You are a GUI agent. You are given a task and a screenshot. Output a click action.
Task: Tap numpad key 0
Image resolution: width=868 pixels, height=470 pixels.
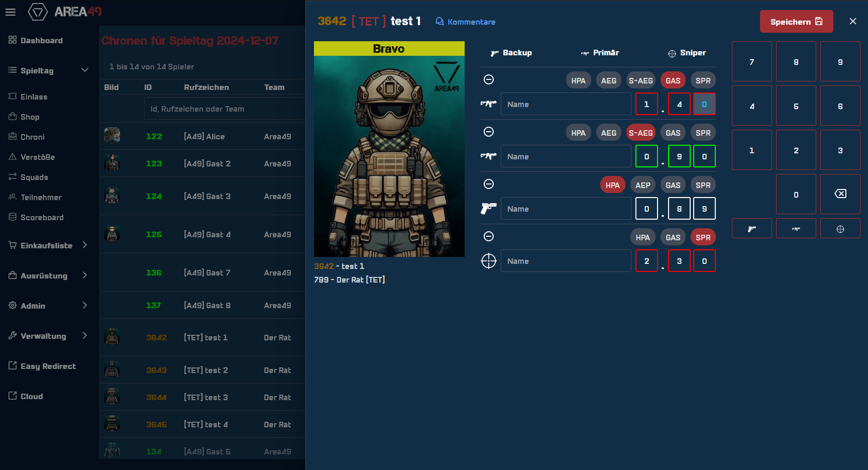[x=796, y=194]
